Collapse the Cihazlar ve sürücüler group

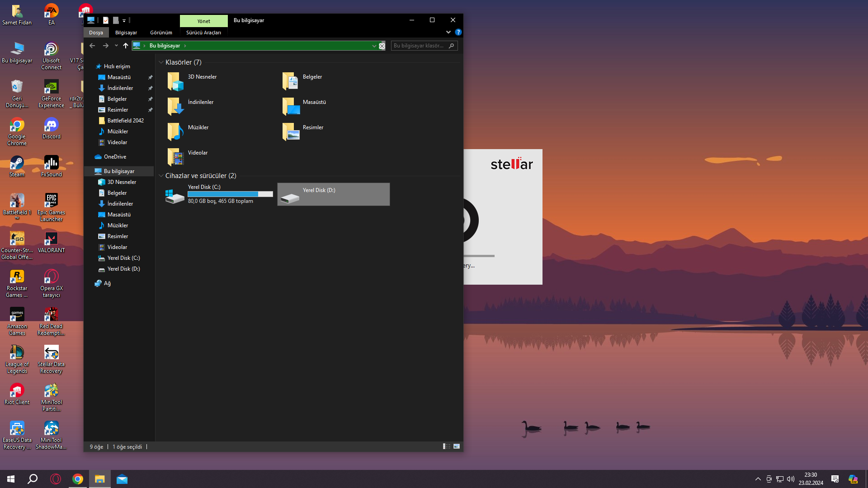coord(161,176)
